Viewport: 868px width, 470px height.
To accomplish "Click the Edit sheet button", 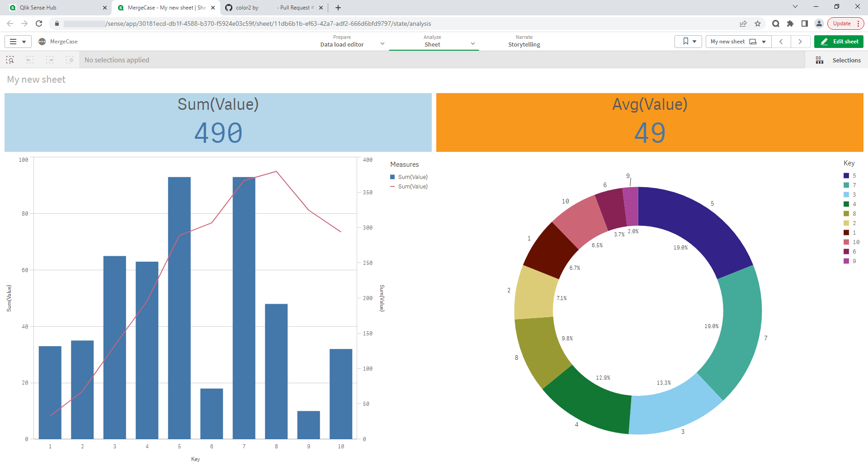I will tap(839, 42).
